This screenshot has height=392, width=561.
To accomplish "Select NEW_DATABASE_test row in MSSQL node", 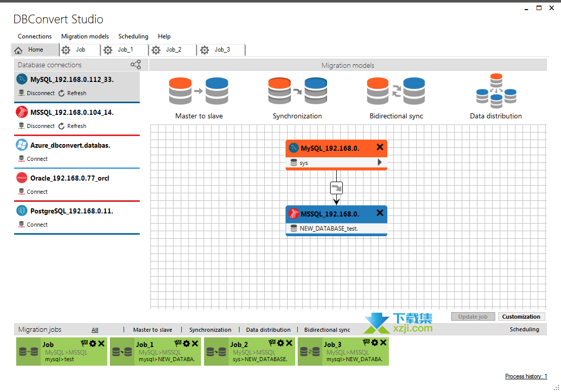I will pos(336,228).
